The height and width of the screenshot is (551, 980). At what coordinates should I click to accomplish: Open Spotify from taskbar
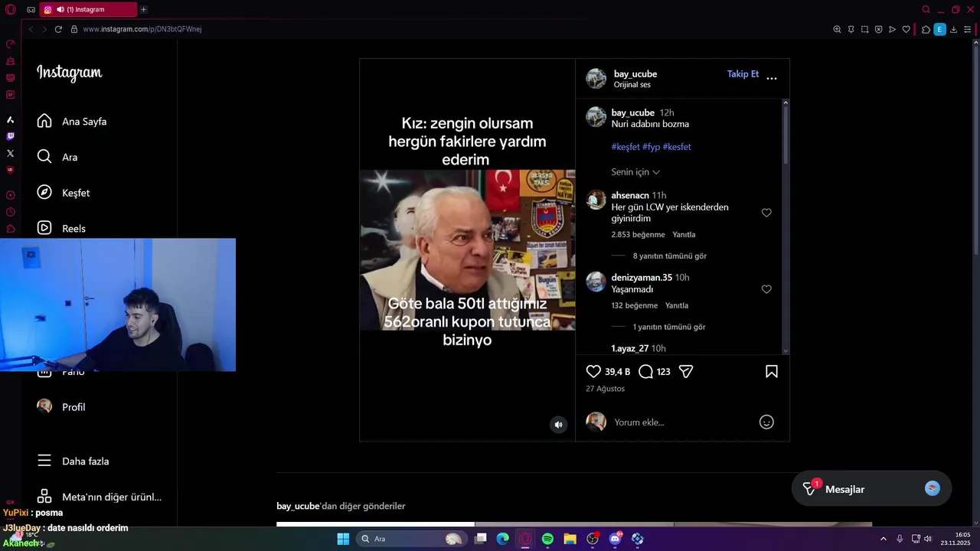(x=547, y=539)
